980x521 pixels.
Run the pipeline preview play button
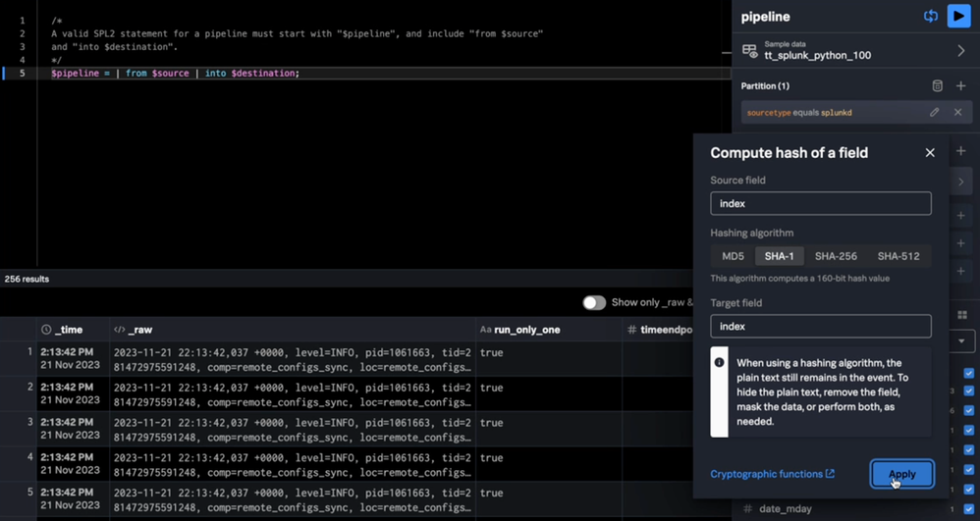pyautogui.click(x=958, y=16)
